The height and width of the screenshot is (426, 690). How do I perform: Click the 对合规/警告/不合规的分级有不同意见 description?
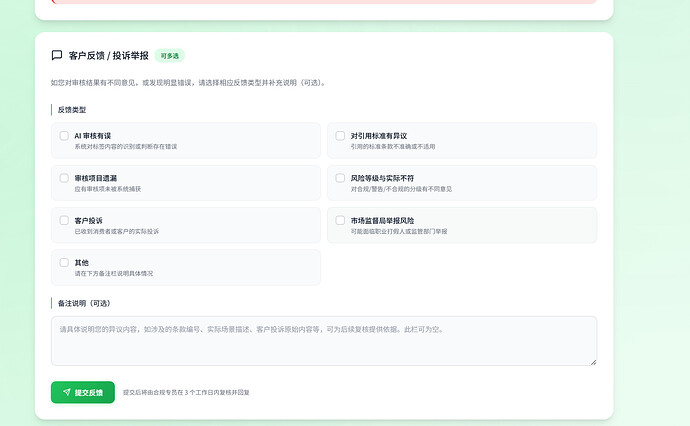point(401,189)
